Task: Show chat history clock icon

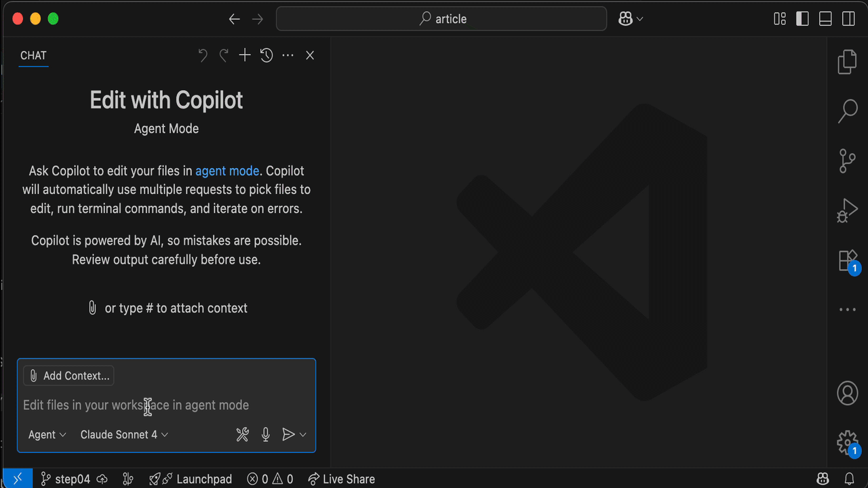Action: click(267, 56)
